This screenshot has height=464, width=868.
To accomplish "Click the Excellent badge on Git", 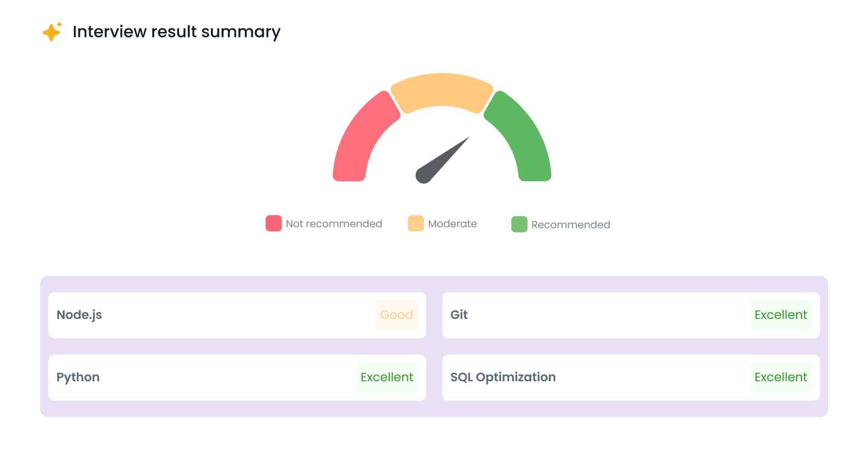I will 781,315.
